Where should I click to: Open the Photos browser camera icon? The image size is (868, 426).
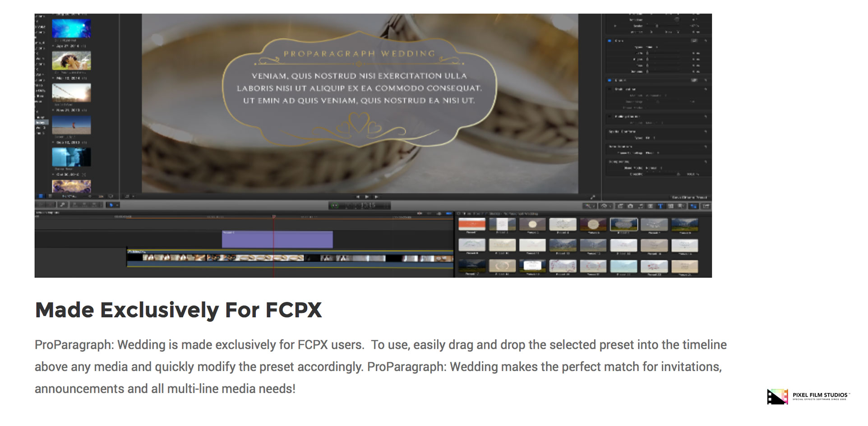[x=630, y=206]
